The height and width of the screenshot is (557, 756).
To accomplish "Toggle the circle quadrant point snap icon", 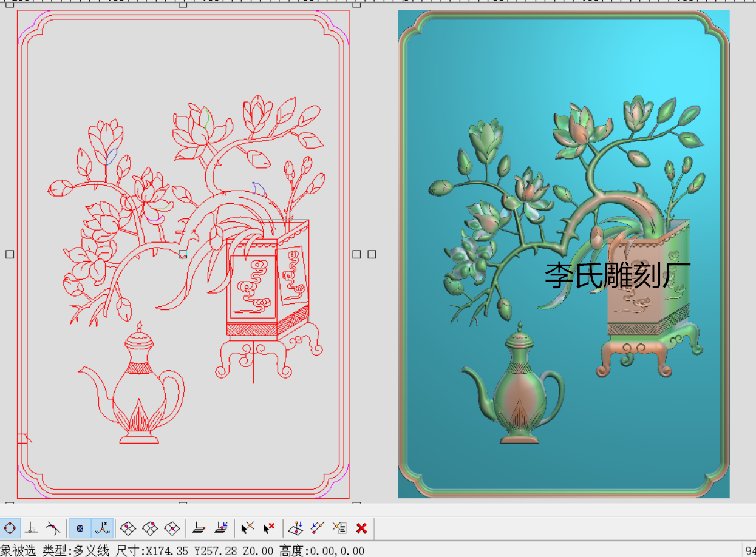I will click(10, 528).
